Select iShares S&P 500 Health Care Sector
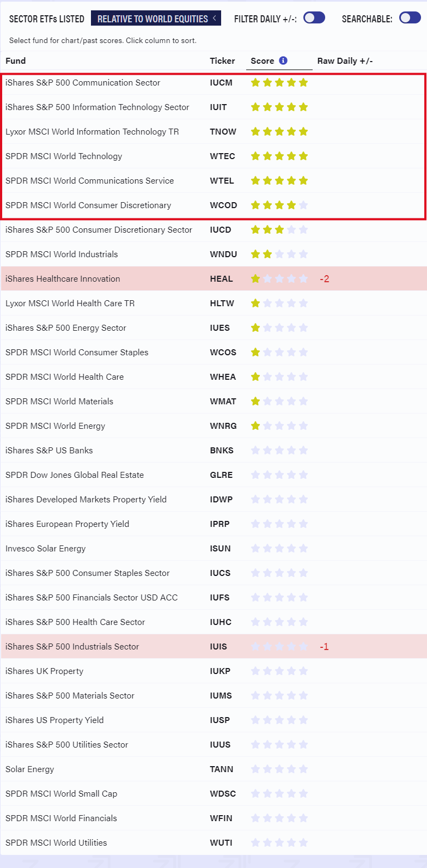 (75, 622)
